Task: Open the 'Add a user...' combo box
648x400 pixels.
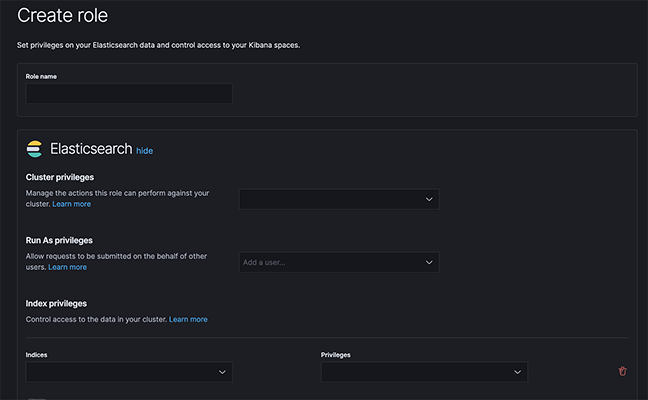Action: pyautogui.click(x=339, y=262)
